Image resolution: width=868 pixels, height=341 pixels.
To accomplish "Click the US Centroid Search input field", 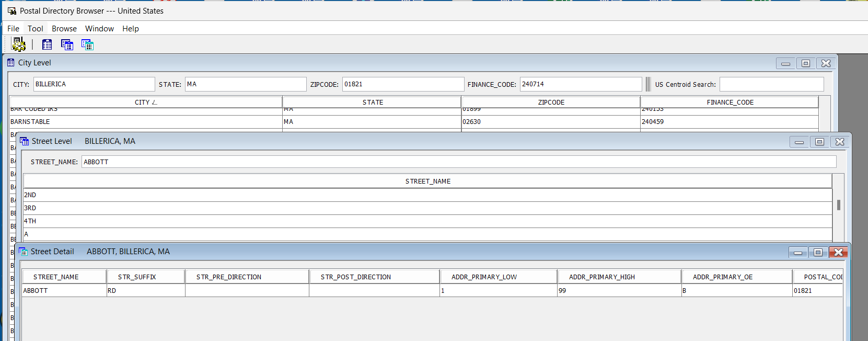I will [771, 84].
